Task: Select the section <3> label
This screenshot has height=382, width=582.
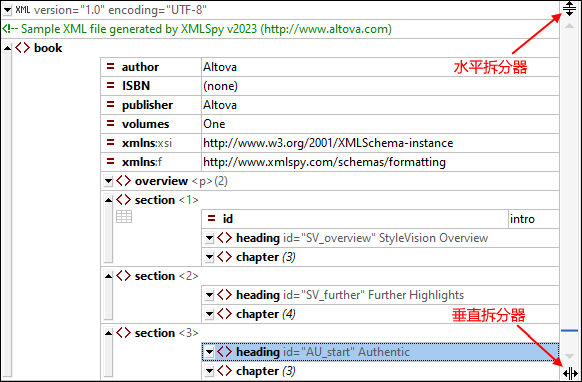Action: (x=167, y=333)
